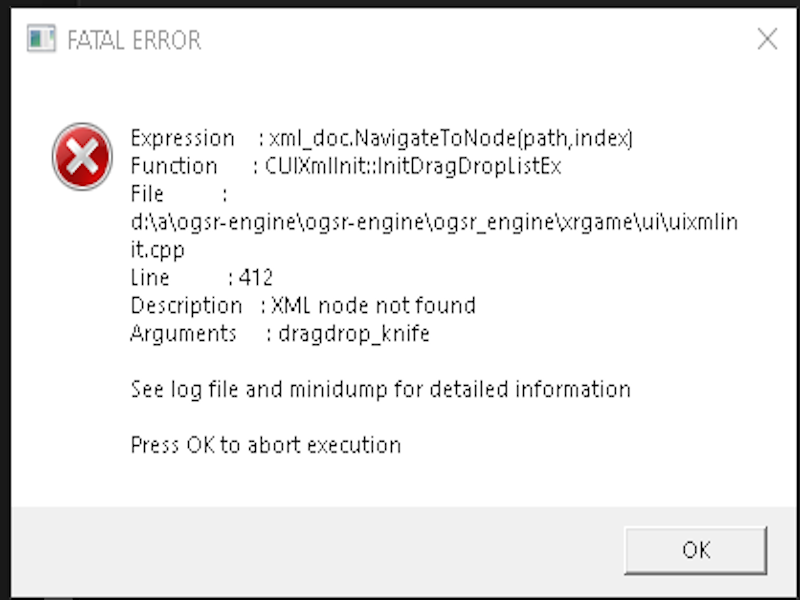Click the application icon in title bar

coord(41,40)
